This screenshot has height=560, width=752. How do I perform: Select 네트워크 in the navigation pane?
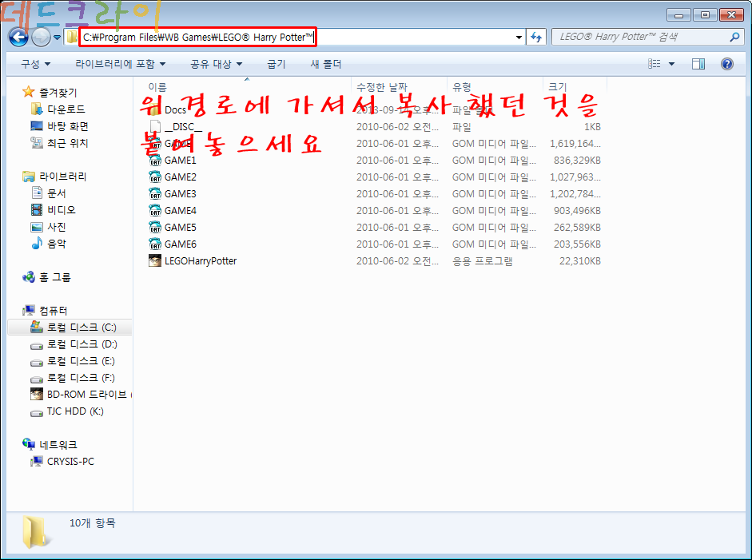coord(58,445)
